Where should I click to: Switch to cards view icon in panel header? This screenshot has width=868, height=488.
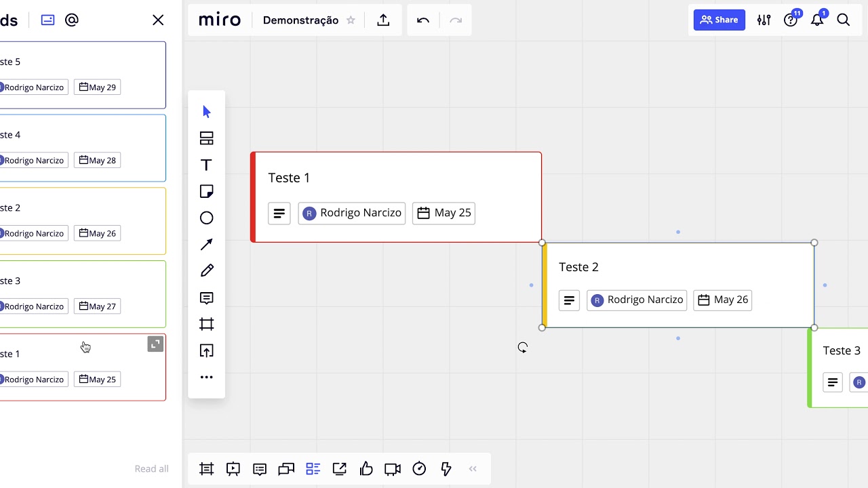tap(47, 20)
